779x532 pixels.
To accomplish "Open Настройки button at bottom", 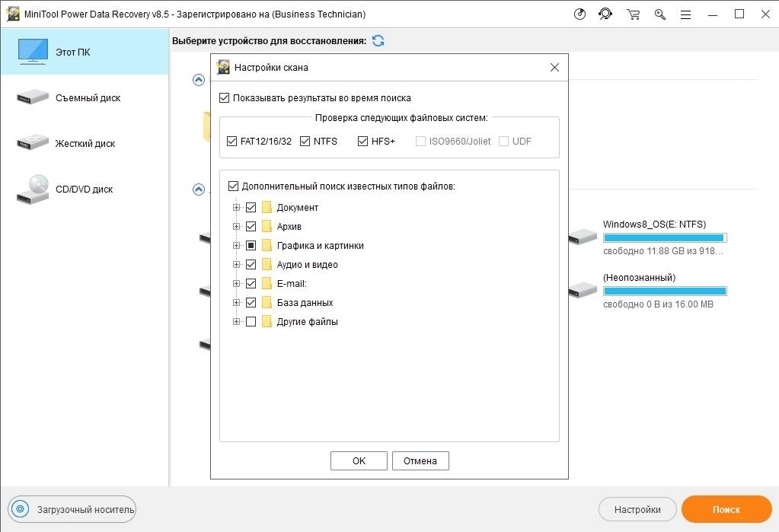I will tap(637, 509).
